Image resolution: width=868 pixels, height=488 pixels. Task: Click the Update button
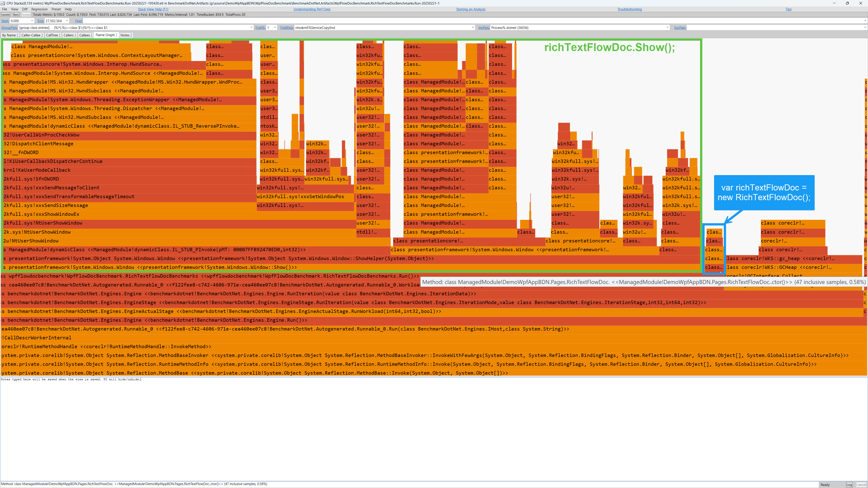5,15
